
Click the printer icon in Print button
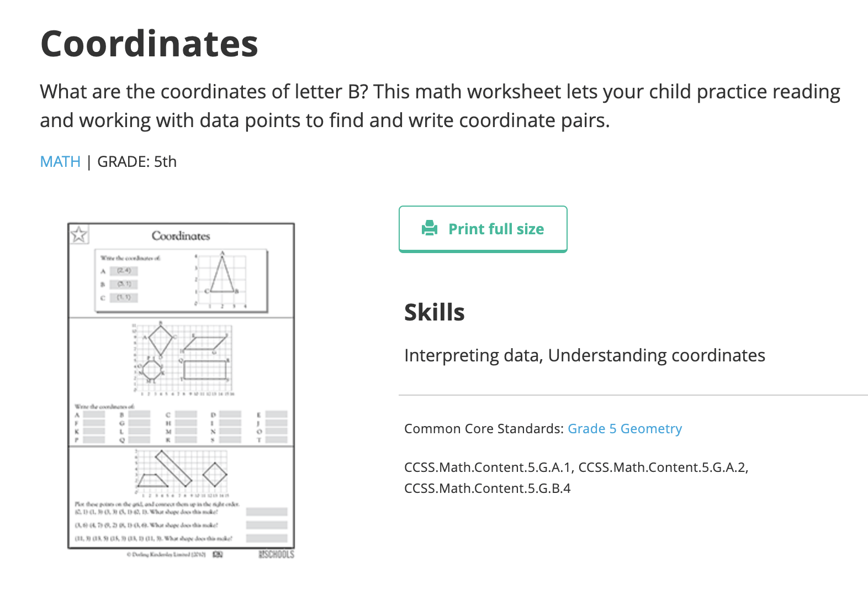429,228
